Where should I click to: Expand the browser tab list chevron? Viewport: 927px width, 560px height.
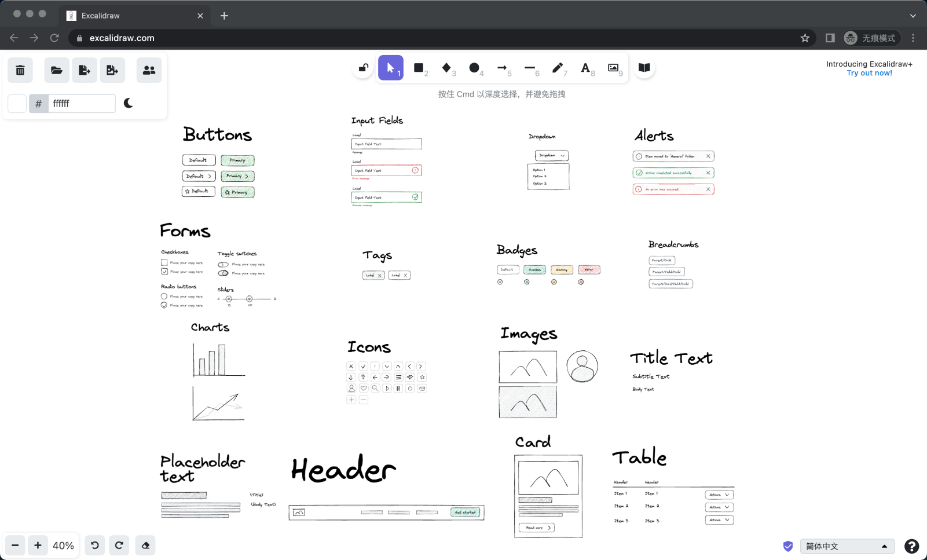(x=913, y=16)
